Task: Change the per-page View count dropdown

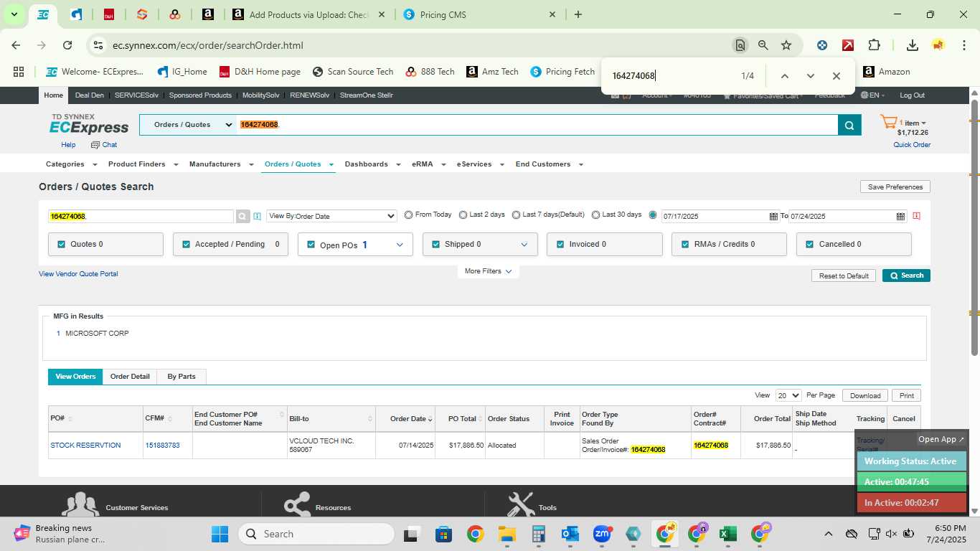Action: [x=788, y=395]
